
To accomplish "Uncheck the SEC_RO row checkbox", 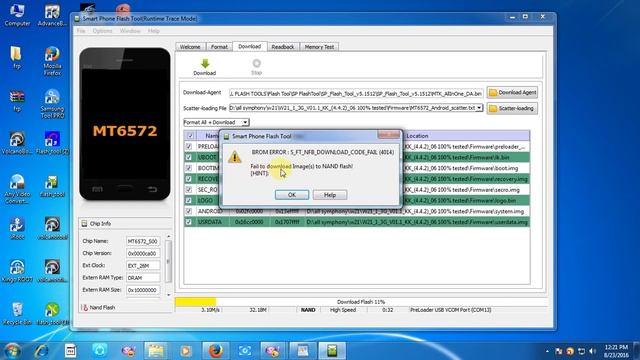I will tap(189, 190).
